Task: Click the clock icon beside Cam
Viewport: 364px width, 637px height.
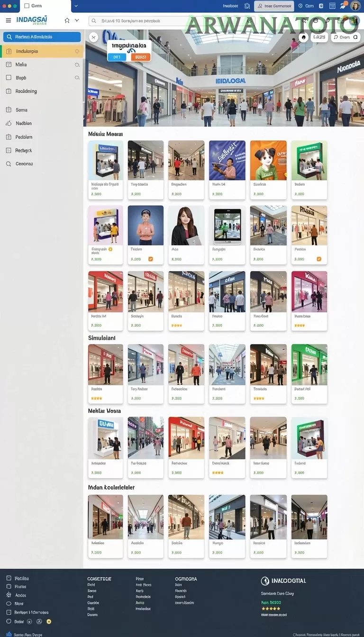Action: (300, 6)
